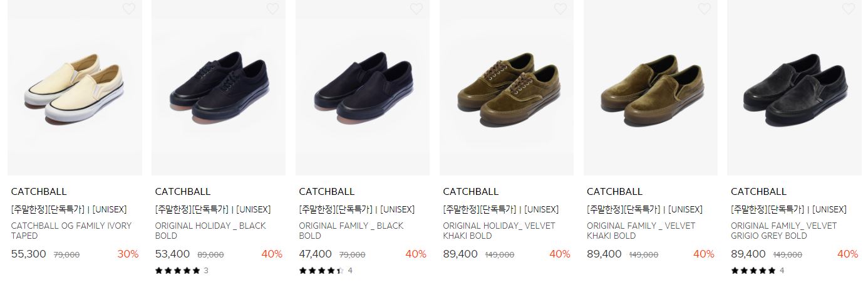Open ivory slip-on shoe product image

click(75, 88)
